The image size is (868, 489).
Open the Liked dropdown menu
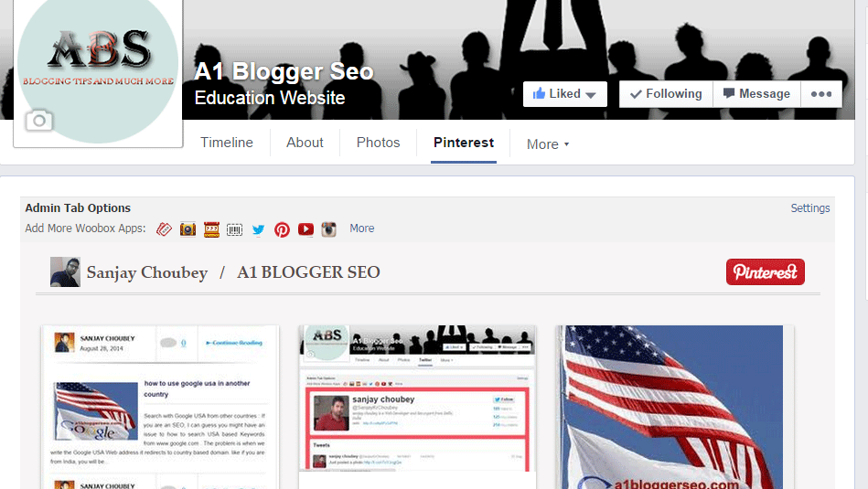[x=564, y=94]
